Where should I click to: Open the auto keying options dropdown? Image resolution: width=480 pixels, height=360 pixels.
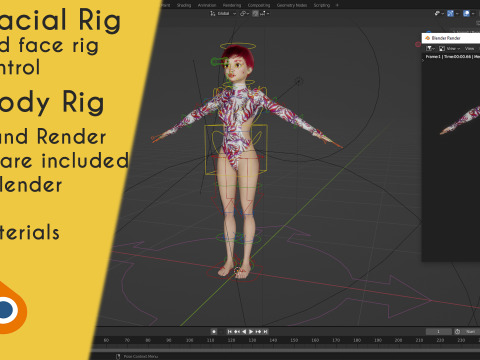pyautogui.click(x=221, y=332)
